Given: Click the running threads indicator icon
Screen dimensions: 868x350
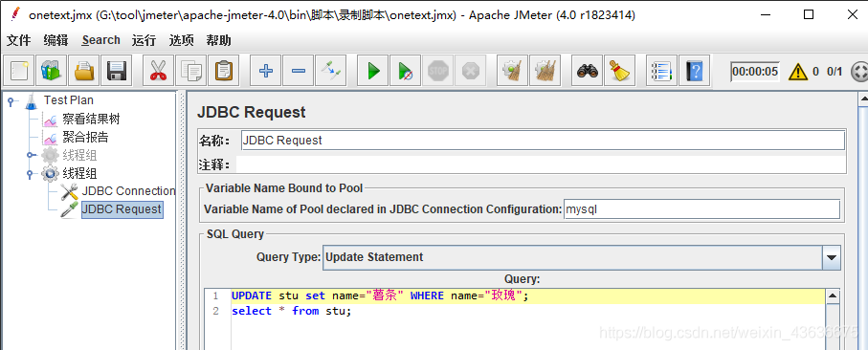Looking at the screenshot, I should point(858,71).
